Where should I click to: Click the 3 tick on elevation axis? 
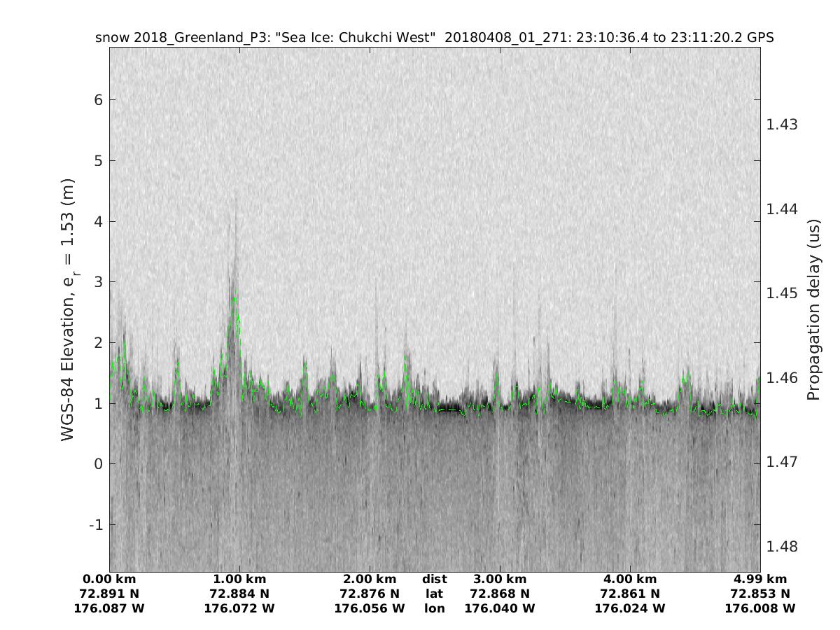[x=97, y=282]
